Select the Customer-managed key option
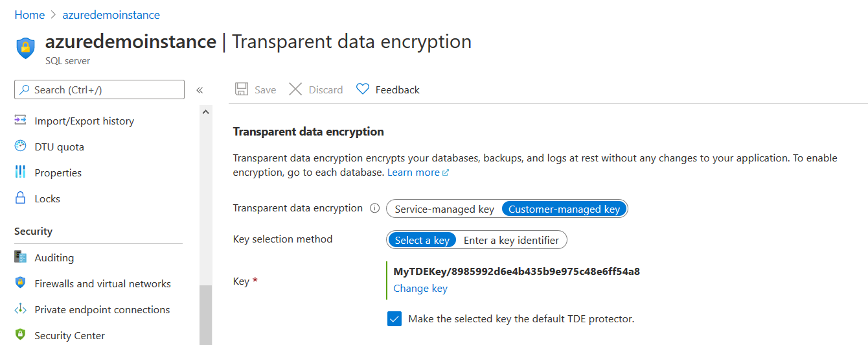This screenshot has width=868, height=345. (564, 209)
